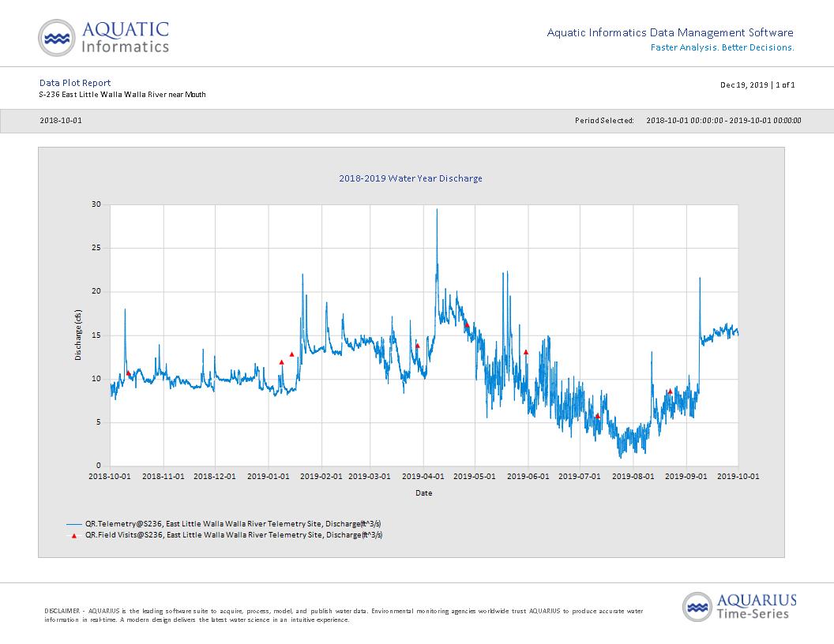The height and width of the screenshot is (644, 834).
Task: Click the x-axis label "Date"
Action: pos(424,493)
